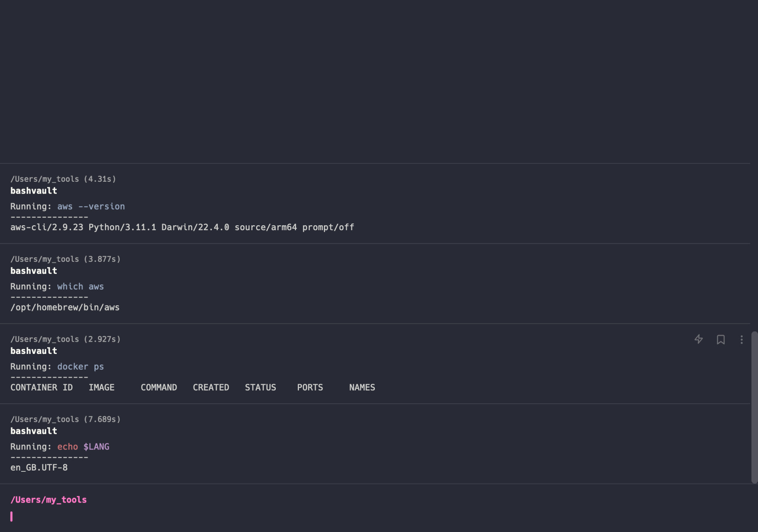This screenshot has width=758, height=532.
Task: Click the vertical scrollbar on the right edge
Action: point(754,407)
